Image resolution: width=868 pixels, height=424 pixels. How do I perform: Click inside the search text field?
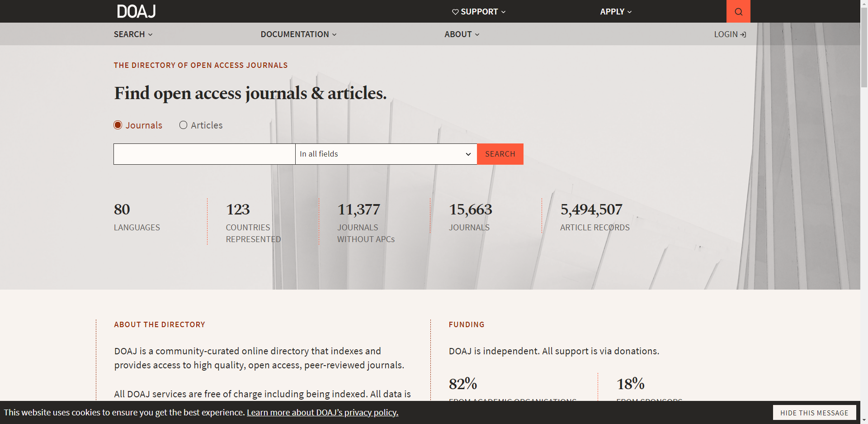(204, 154)
